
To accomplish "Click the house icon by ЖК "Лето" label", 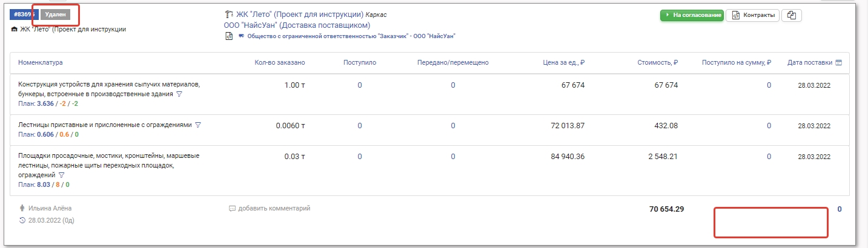I will tap(15, 29).
